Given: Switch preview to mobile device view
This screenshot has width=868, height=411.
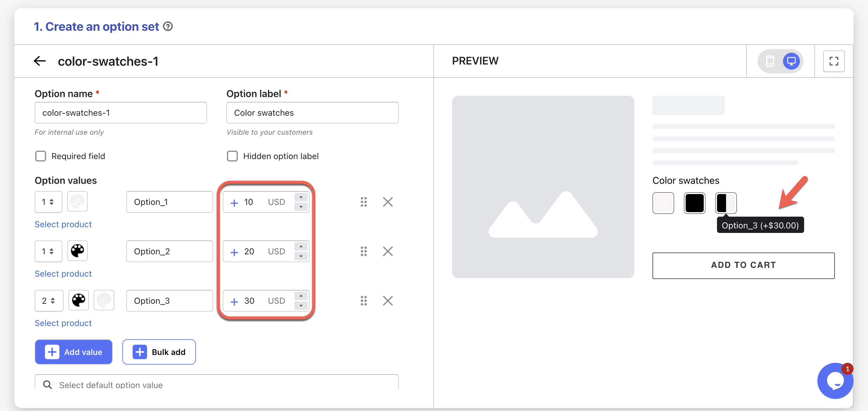Looking at the screenshot, I should pos(770,61).
